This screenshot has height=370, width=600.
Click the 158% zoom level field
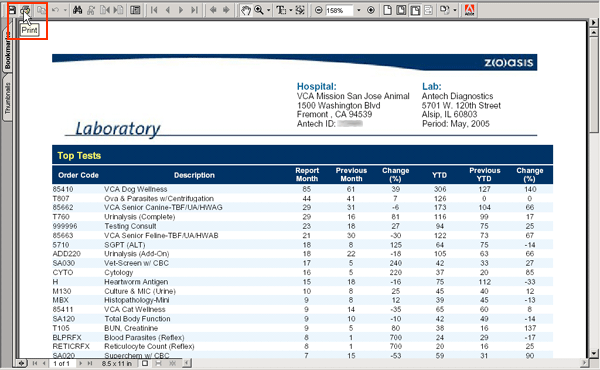coord(339,10)
